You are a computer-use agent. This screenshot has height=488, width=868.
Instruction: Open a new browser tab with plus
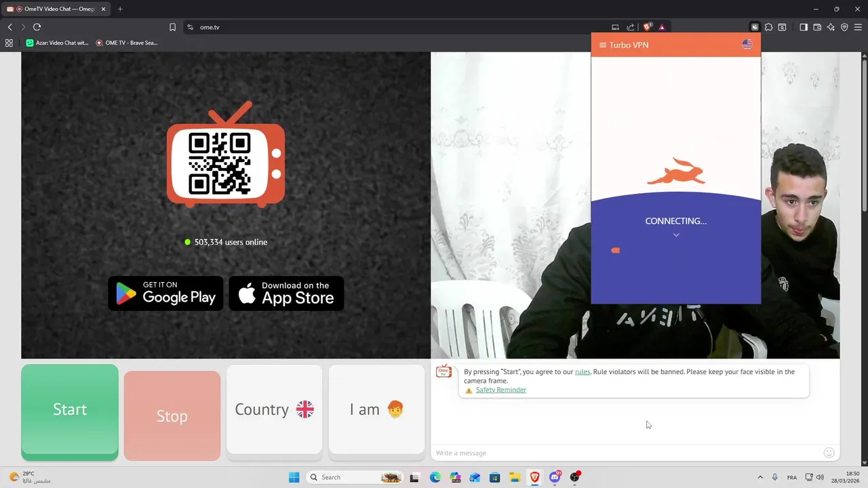[x=120, y=9]
